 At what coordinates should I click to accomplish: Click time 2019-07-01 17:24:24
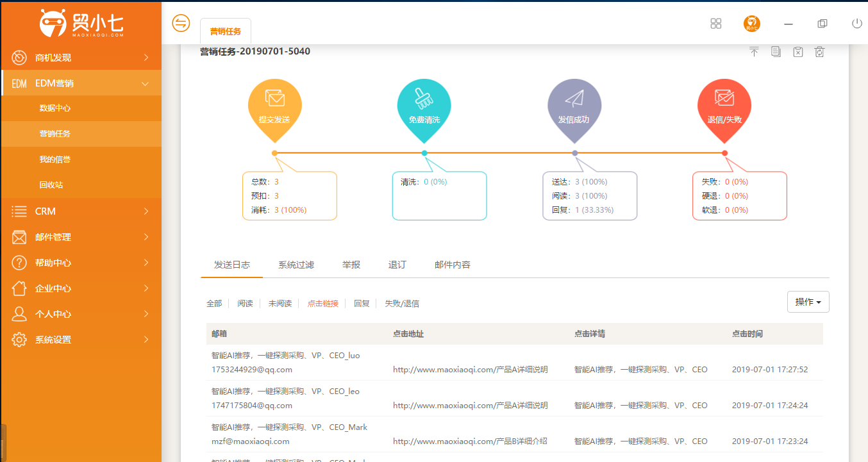770,406
